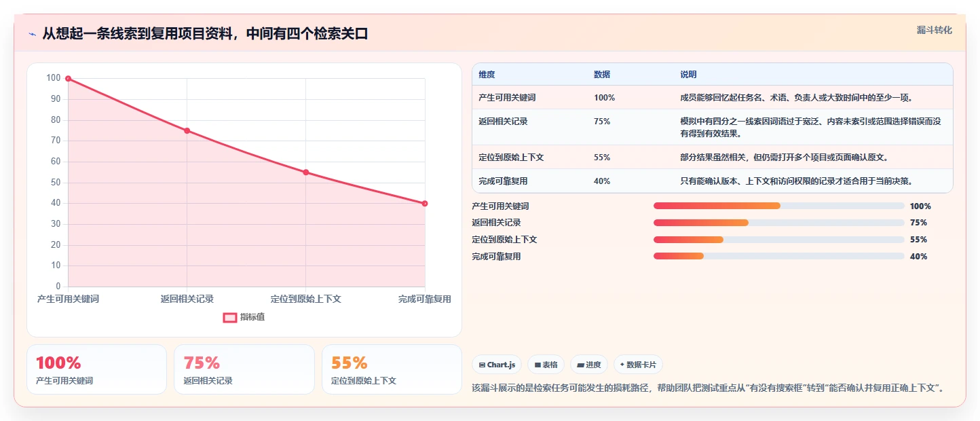This screenshot has height=421, width=980.
Task: Click the chart data point at 100
Action: click(x=68, y=79)
